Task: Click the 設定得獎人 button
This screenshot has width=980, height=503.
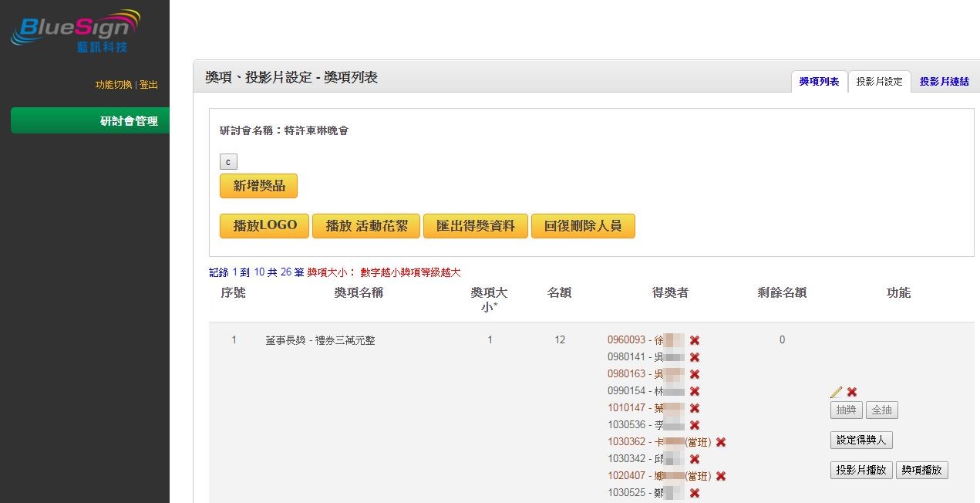Action: 861,440
